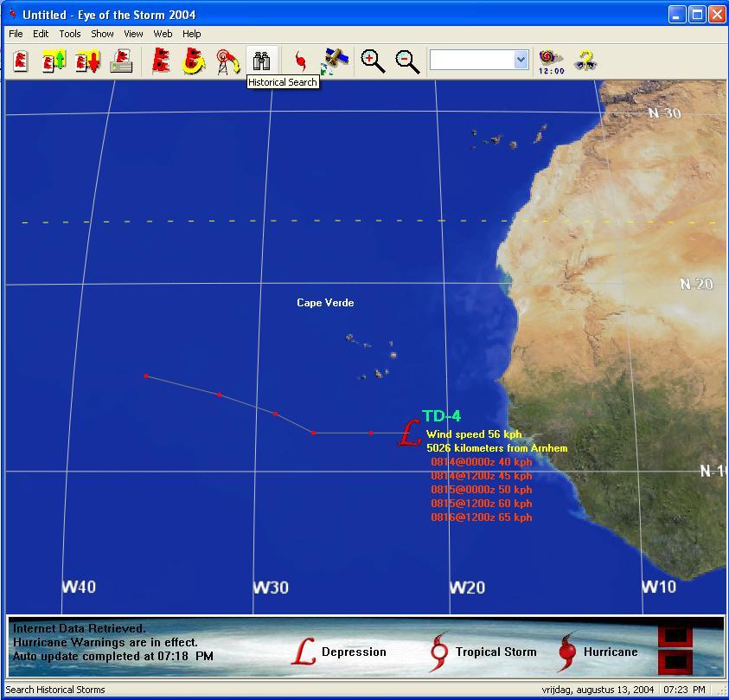Click the W10 longitude label
The image size is (729, 700).
[659, 587]
